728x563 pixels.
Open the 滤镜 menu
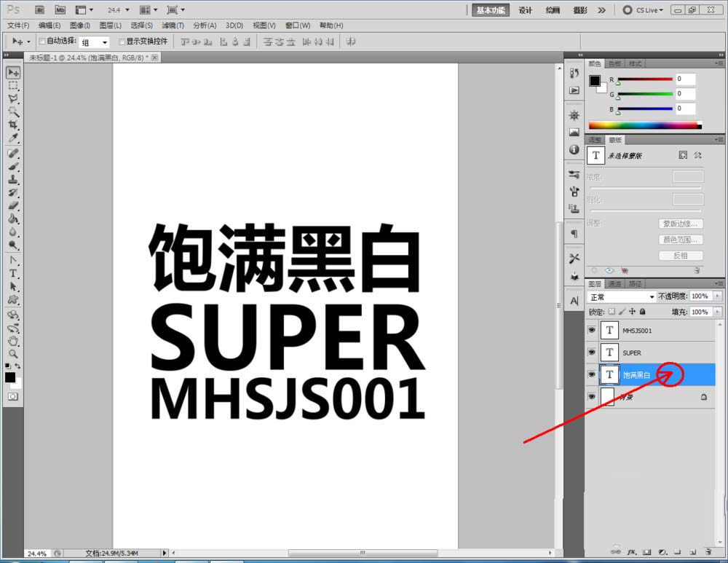coord(173,25)
